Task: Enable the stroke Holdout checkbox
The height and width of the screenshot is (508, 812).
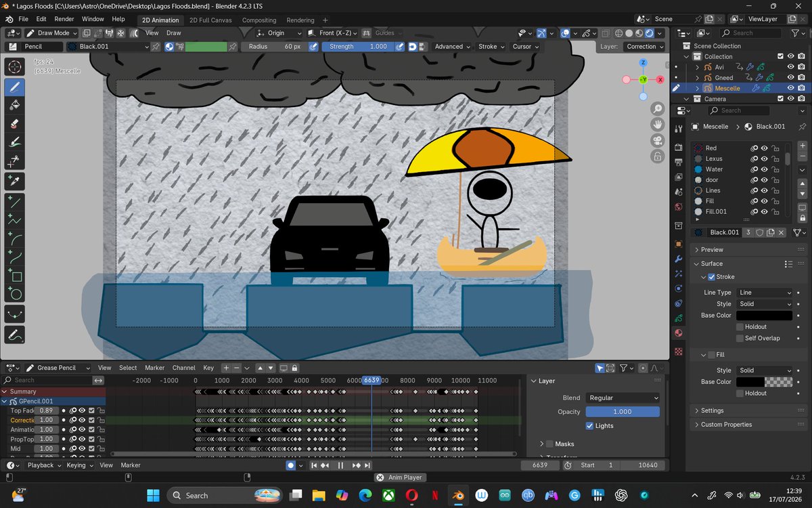Action: (740, 326)
